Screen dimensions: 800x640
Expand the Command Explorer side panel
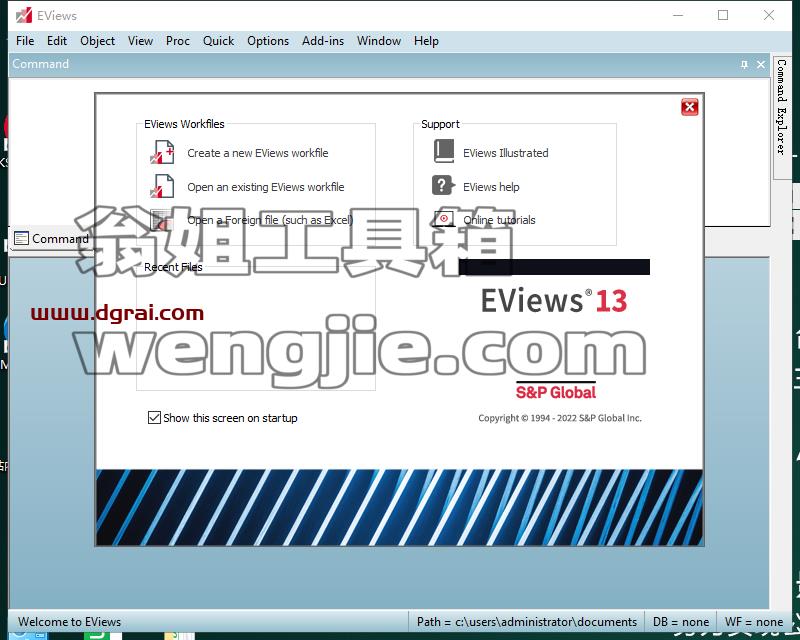click(x=781, y=107)
